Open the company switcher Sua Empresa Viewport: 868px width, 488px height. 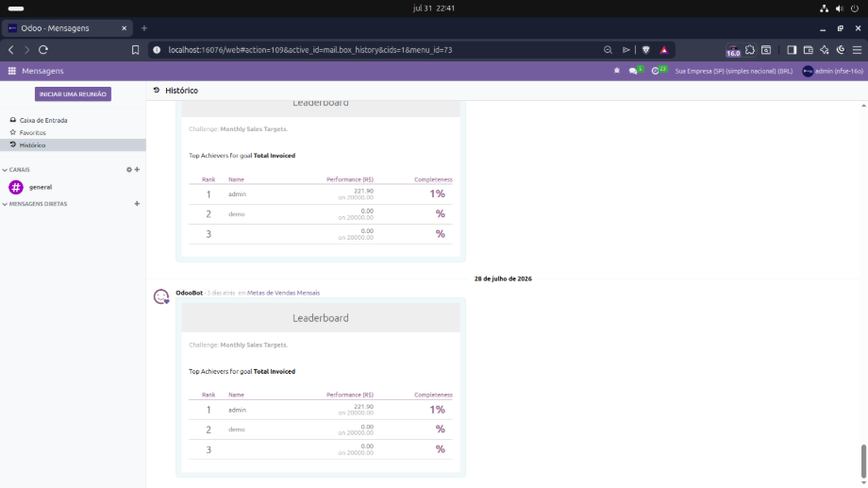[733, 71]
